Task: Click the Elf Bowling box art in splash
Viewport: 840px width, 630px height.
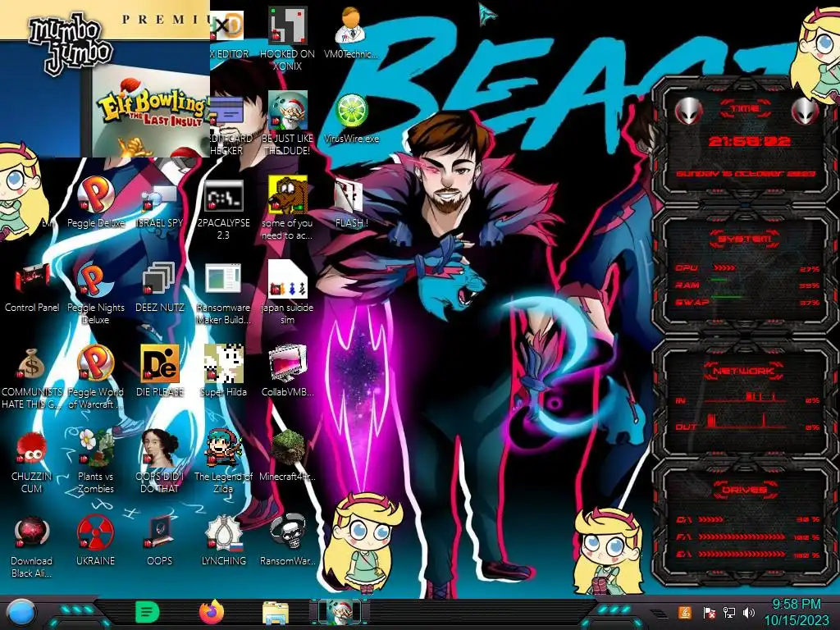Action: click(x=151, y=112)
